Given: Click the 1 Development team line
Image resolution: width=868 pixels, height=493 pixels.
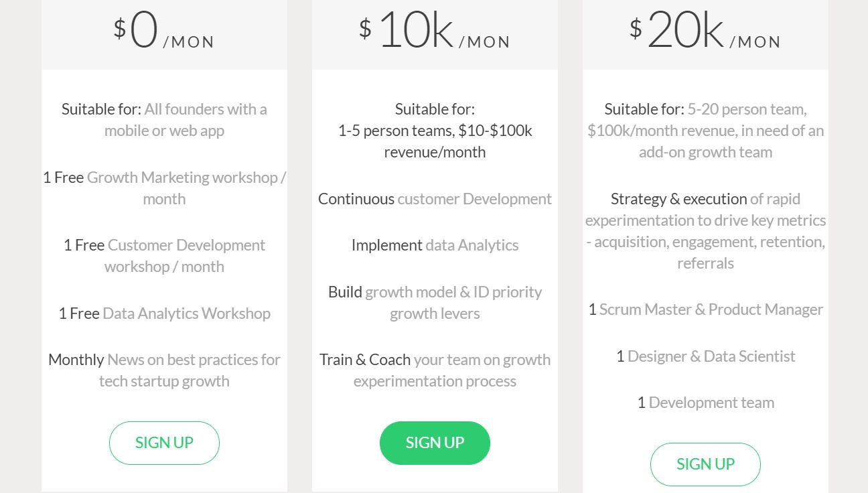Looking at the screenshot, I should pyautogui.click(x=705, y=403).
